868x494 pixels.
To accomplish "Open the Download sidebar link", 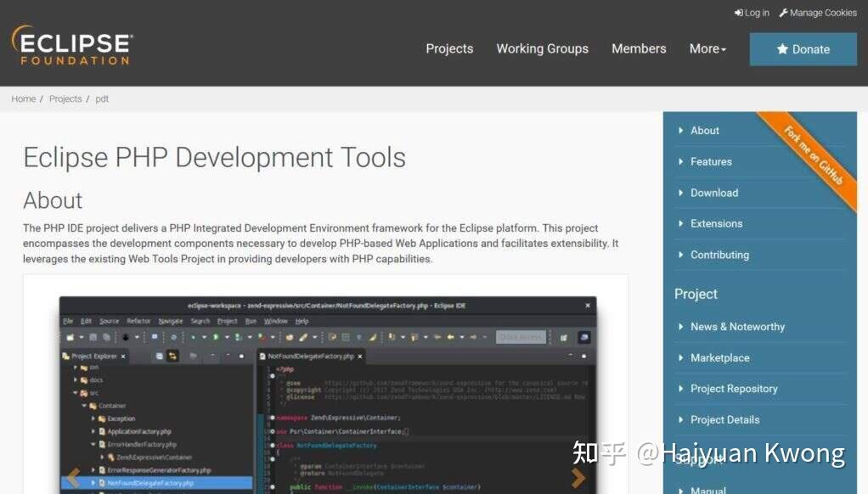I will pos(714,193).
